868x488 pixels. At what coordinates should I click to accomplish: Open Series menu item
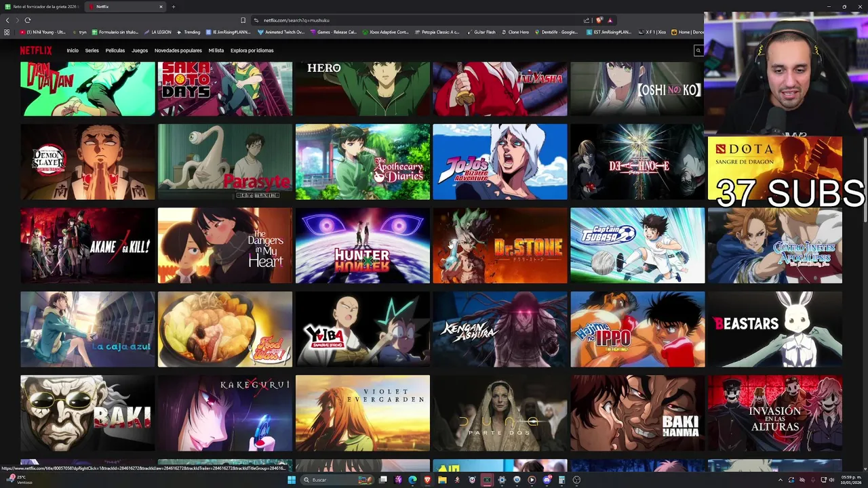[x=92, y=50]
